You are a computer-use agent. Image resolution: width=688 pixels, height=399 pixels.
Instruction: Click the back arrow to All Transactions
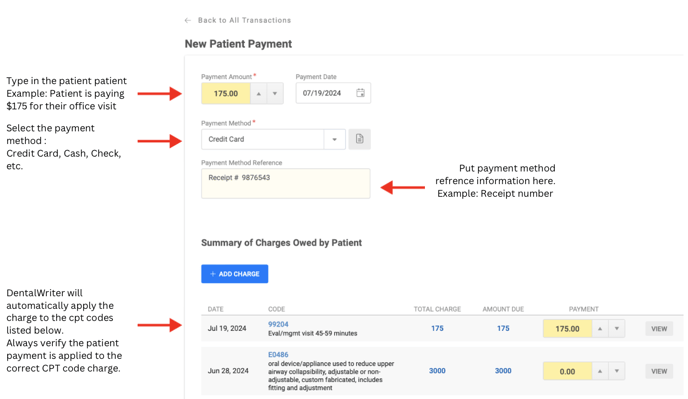click(x=188, y=20)
